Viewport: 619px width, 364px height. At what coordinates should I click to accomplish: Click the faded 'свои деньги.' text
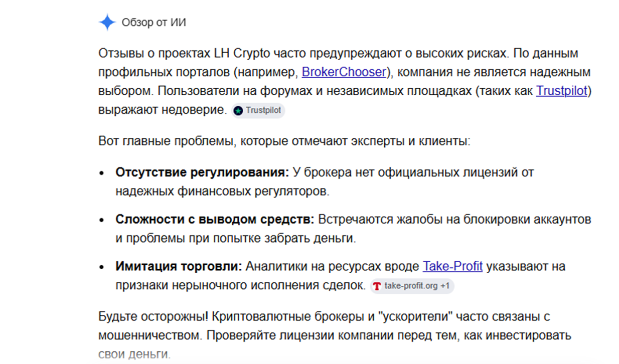click(x=134, y=354)
